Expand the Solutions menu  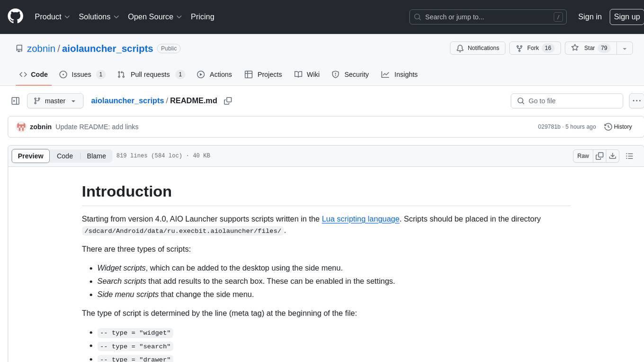pyautogui.click(x=98, y=17)
